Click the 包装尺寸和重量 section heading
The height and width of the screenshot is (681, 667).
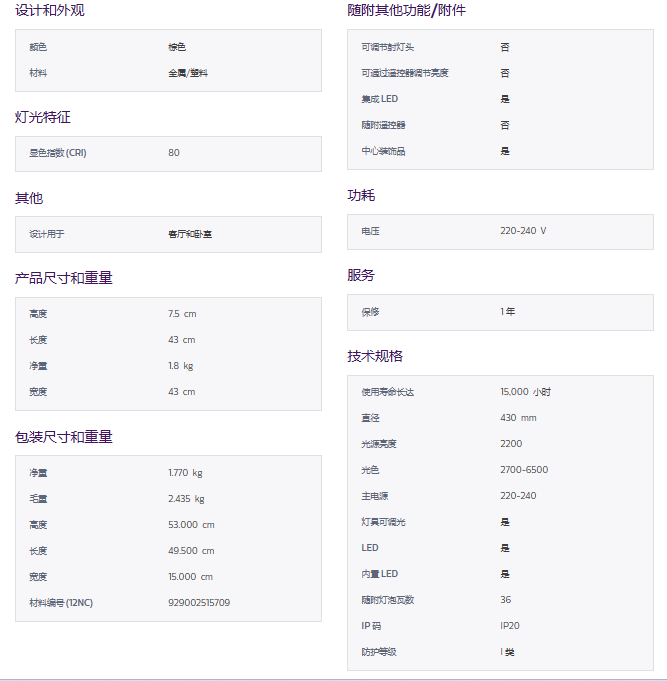[63, 436]
